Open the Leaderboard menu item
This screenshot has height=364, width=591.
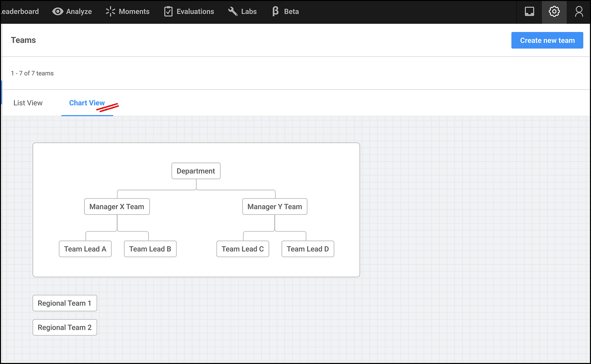pos(20,11)
